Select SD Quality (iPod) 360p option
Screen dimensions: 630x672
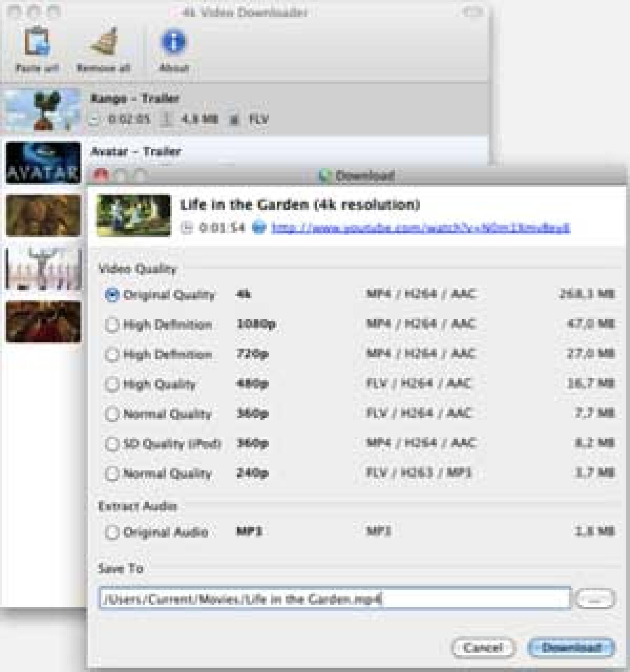112,444
